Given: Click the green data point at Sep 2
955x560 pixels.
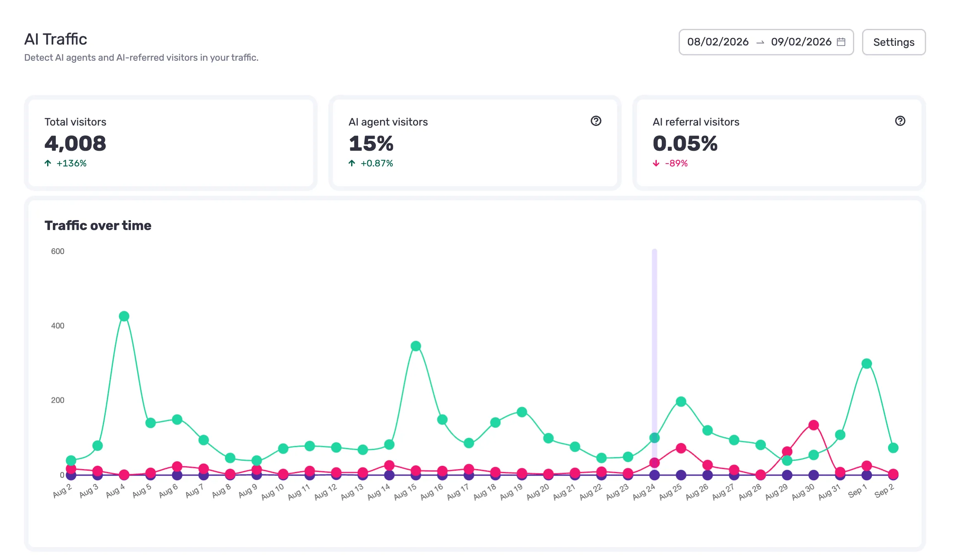Looking at the screenshot, I should (893, 448).
